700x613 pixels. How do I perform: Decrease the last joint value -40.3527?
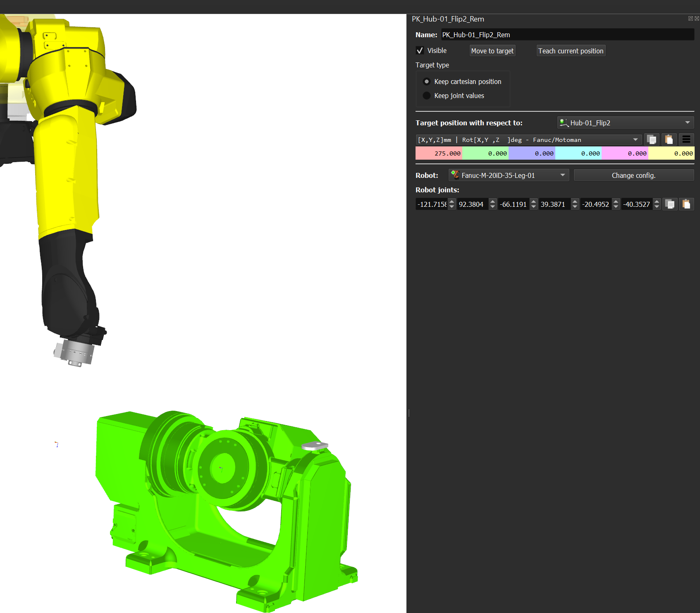coord(657,207)
